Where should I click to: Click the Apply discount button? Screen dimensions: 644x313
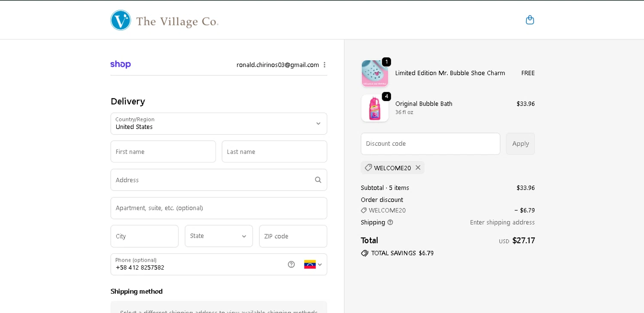(x=520, y=144)
